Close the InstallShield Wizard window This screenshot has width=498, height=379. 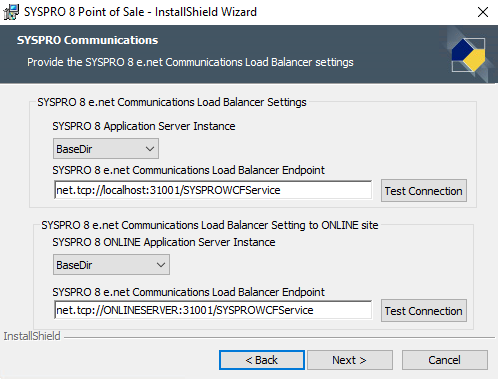pyautogui.click(x=482, y=12)
